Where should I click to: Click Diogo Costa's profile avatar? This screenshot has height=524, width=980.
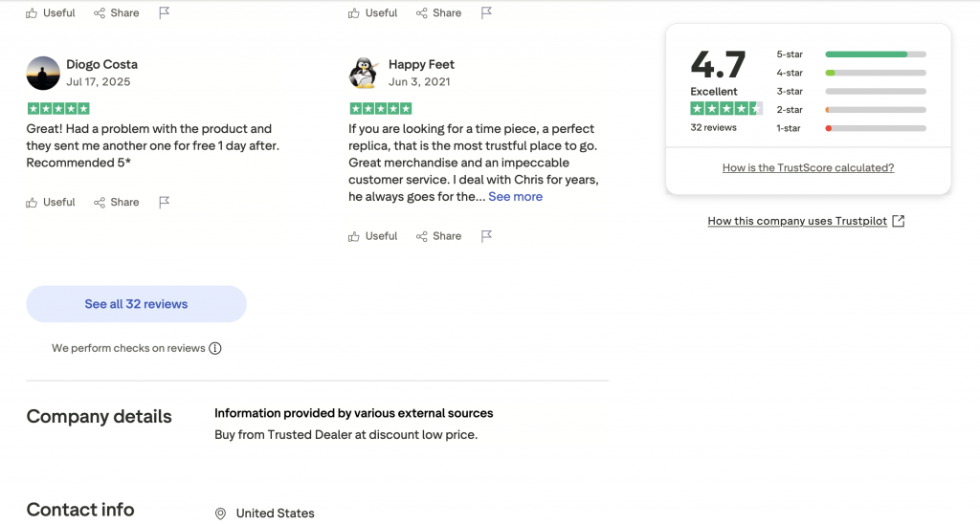(x=43, y=73)
